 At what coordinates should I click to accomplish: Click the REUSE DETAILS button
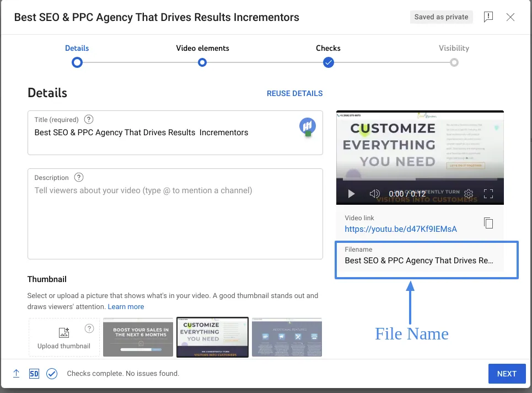coord(294,93)
